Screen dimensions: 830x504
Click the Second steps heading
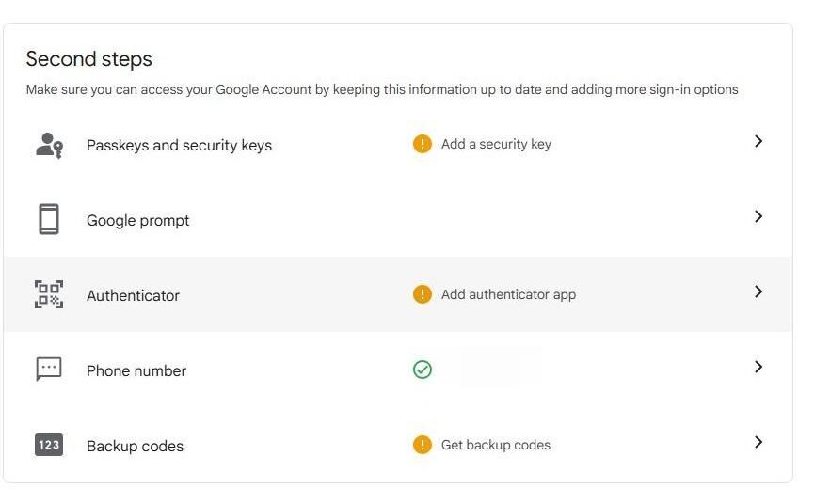tap(88, 59)
